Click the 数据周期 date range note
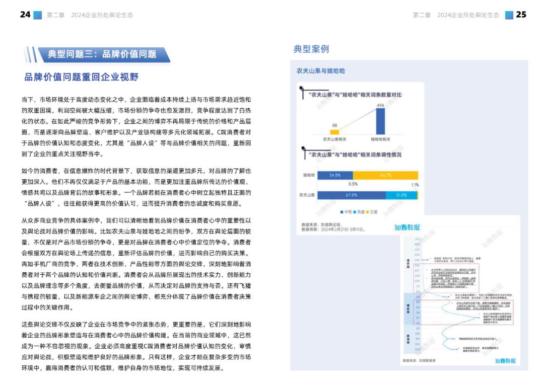Screen dimensions: 544x392 [333, 229]
